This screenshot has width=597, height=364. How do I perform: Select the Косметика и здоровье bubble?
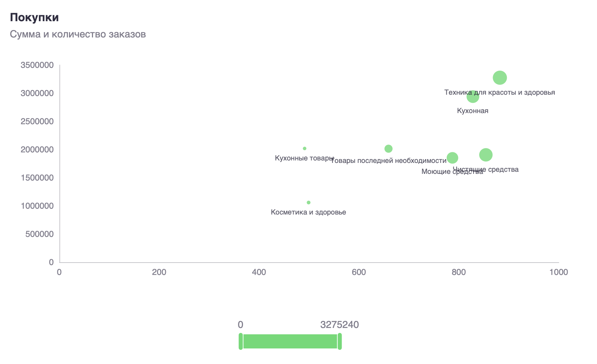point(308,202)
